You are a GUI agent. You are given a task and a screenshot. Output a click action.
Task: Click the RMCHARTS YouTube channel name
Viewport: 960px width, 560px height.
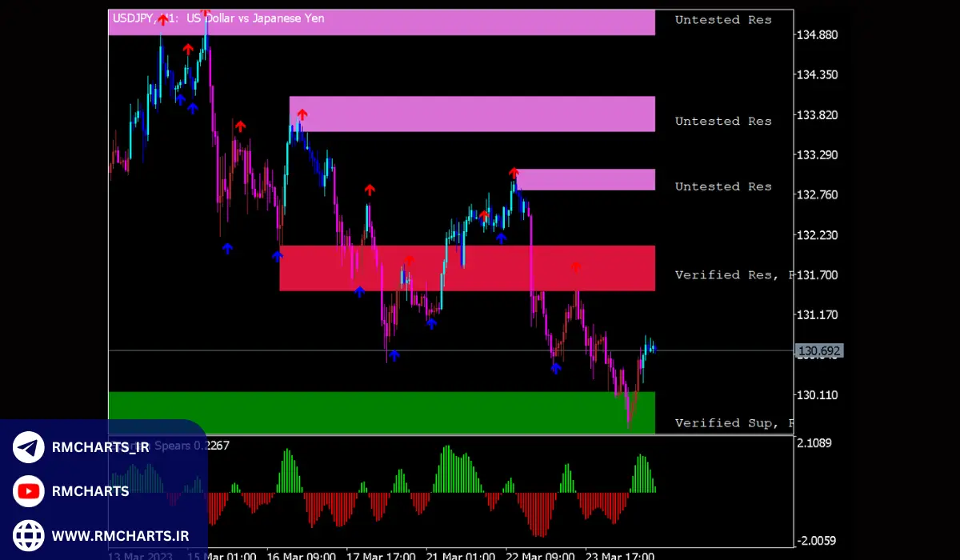(x=90, y=491)
